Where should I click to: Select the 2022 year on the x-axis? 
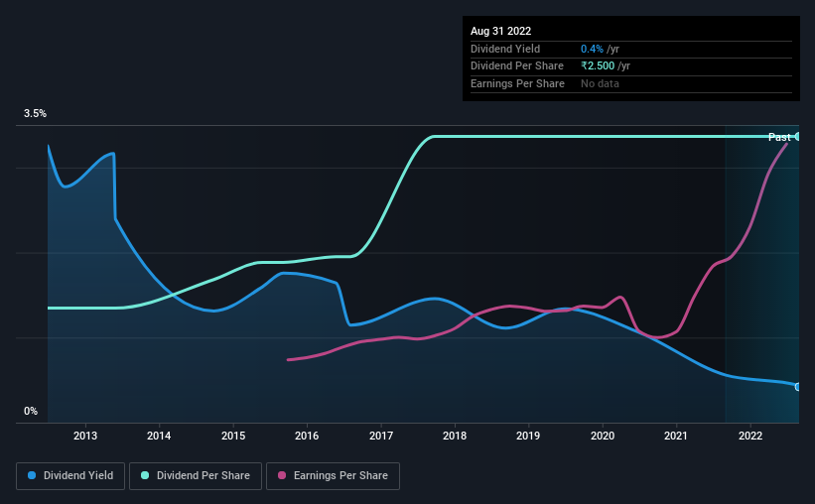click(x=750, y=436)
